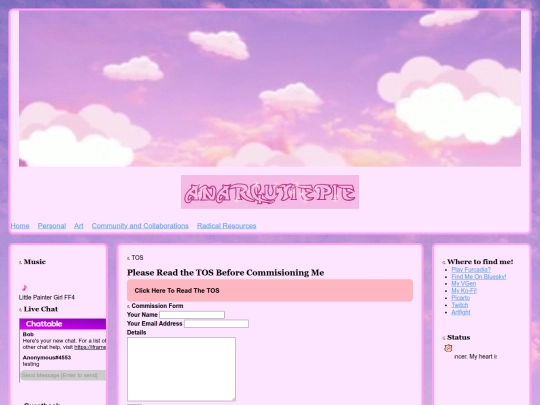This screenshot has height=405, width=540.
Task: Click the TOS section label
Action: point(137,258)
